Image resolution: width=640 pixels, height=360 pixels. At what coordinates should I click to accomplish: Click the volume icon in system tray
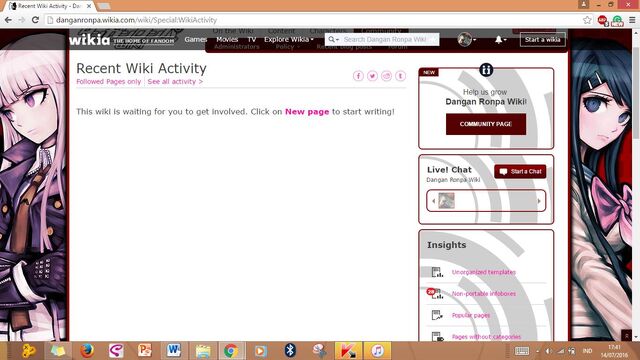click(x=549, y=351)
